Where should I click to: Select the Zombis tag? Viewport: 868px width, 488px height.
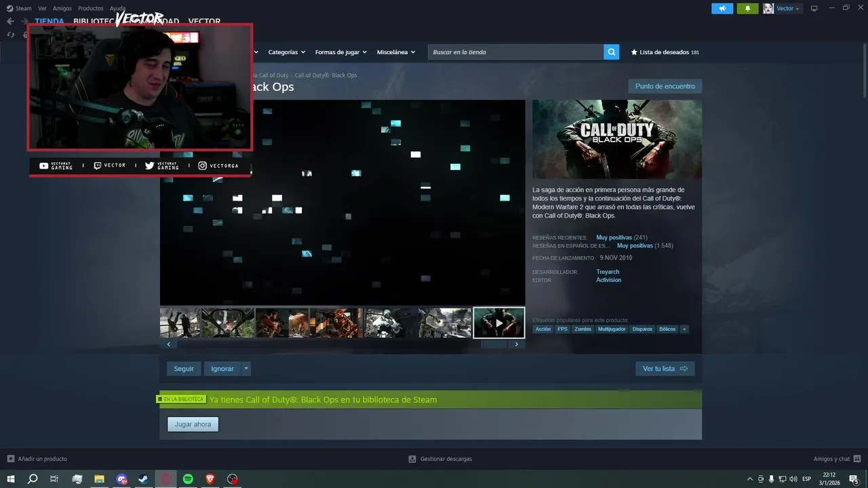click(583, 329)
